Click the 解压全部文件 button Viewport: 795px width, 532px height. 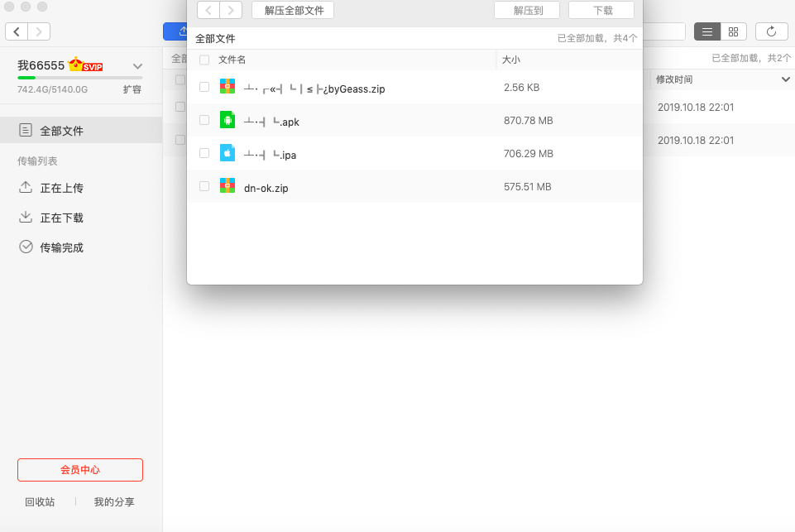pos(293,10)
